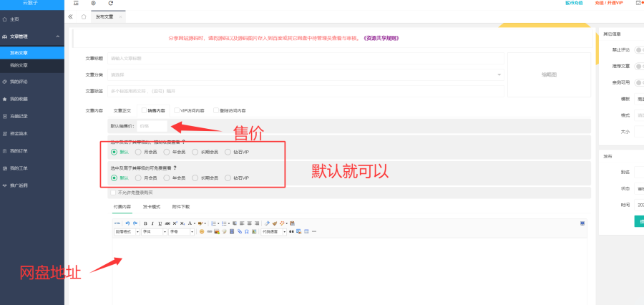Image resolution: width=644 pixels, height=305 pixels.
Task: Open the 字号 font size dropdown
Action: (x=181, y=232)
